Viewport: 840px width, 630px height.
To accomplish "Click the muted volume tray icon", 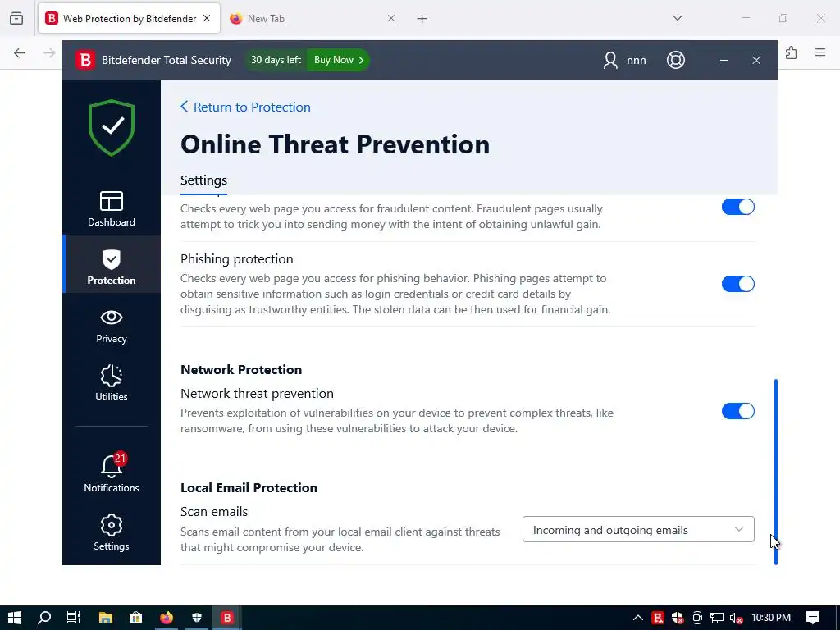I will click(737, 619).
